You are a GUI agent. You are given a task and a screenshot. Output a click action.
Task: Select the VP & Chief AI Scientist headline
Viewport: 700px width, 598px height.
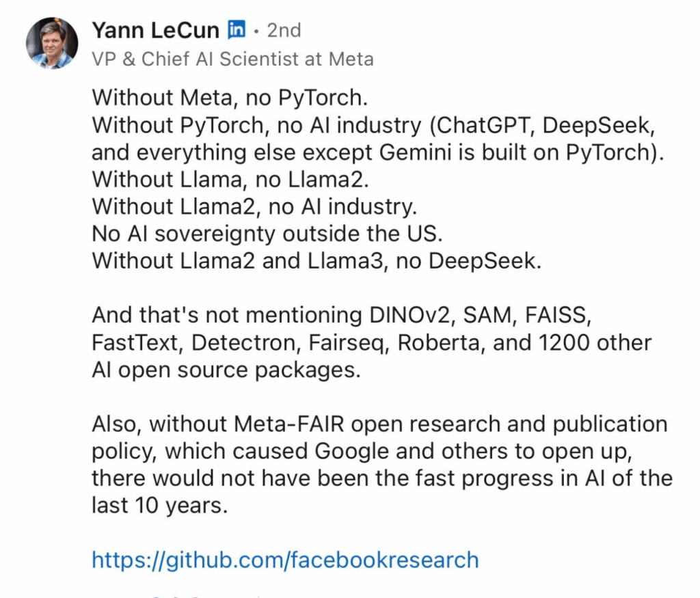pyautogui.click(x=232, y=59)
